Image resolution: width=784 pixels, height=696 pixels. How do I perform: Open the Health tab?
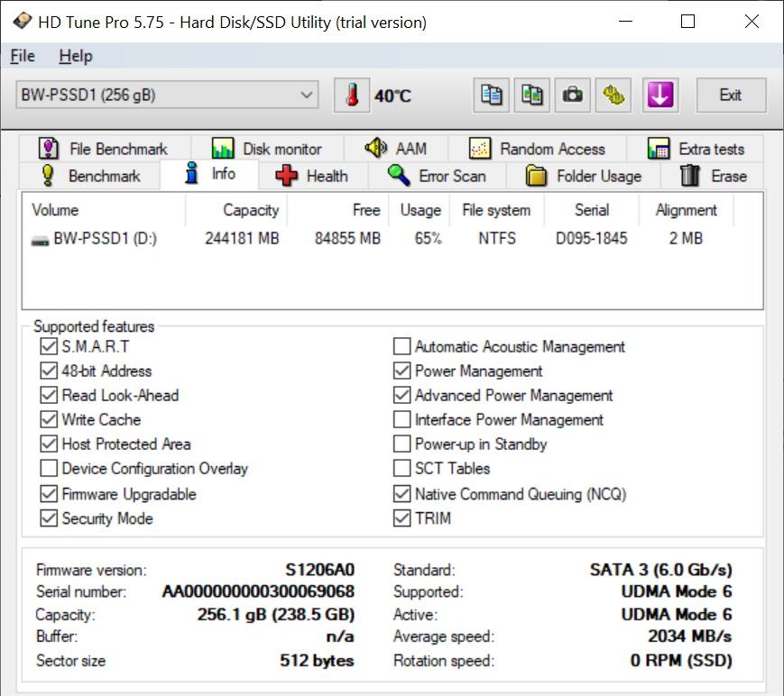[312, 176]
